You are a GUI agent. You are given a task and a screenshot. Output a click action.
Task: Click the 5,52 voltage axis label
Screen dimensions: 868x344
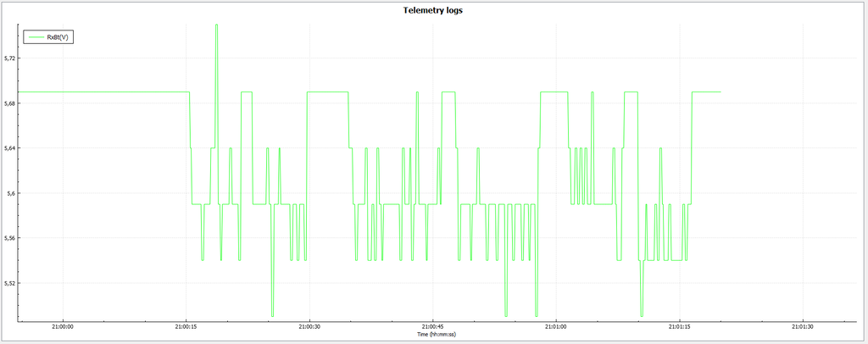click(x=10, y=283)
